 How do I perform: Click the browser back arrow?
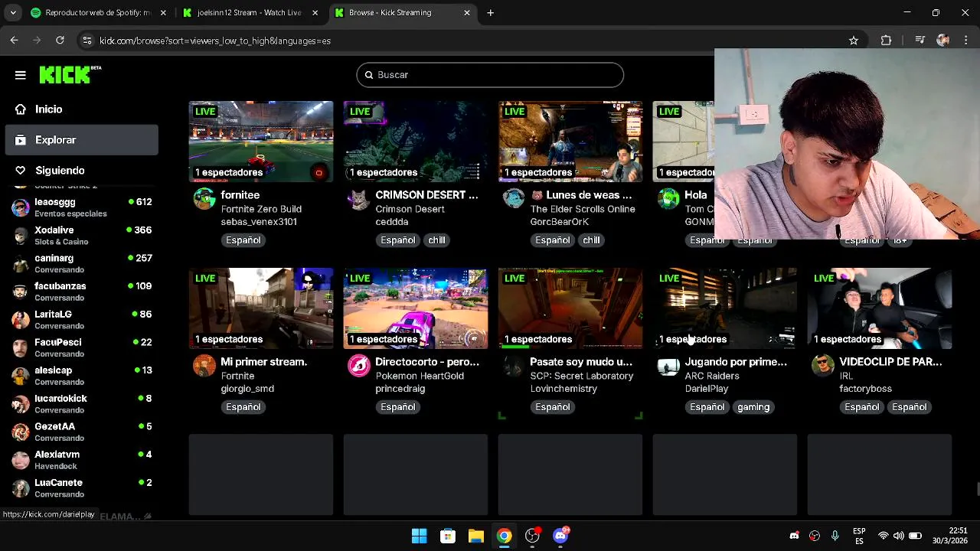pyautogui.click(x=15, y=41)
